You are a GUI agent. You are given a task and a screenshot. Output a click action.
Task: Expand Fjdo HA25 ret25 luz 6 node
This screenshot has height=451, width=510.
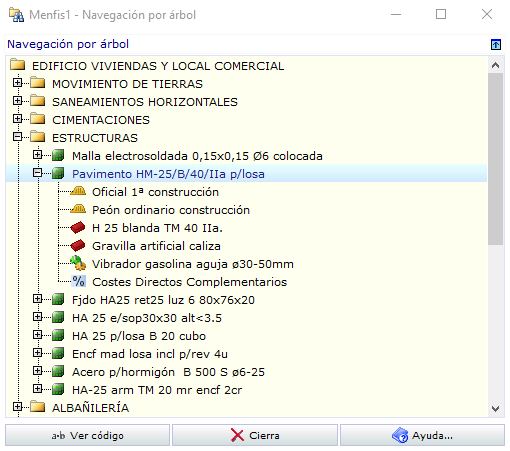click(x=37, y=299)
